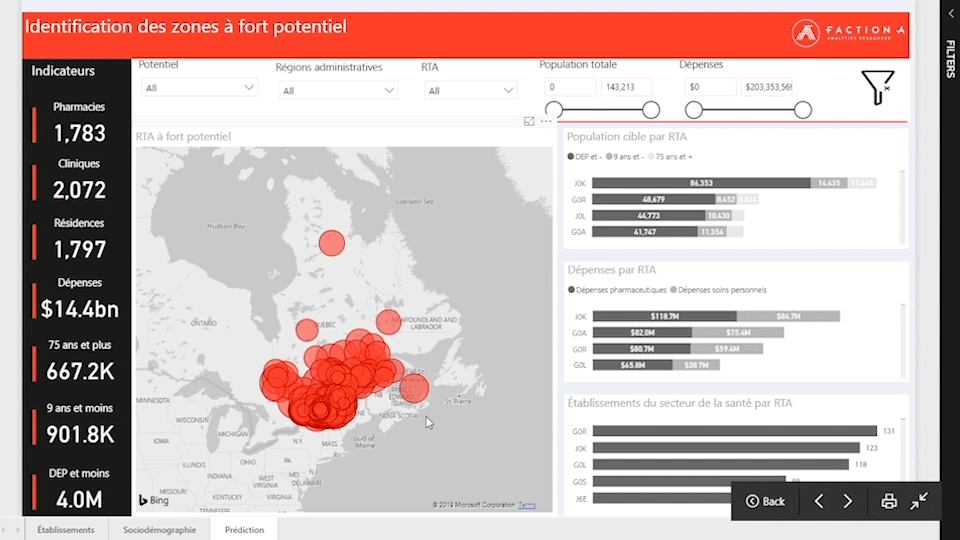This screenshot has width=960, height=540.
Task: Click the Back button
Action: tap(765, 501)
